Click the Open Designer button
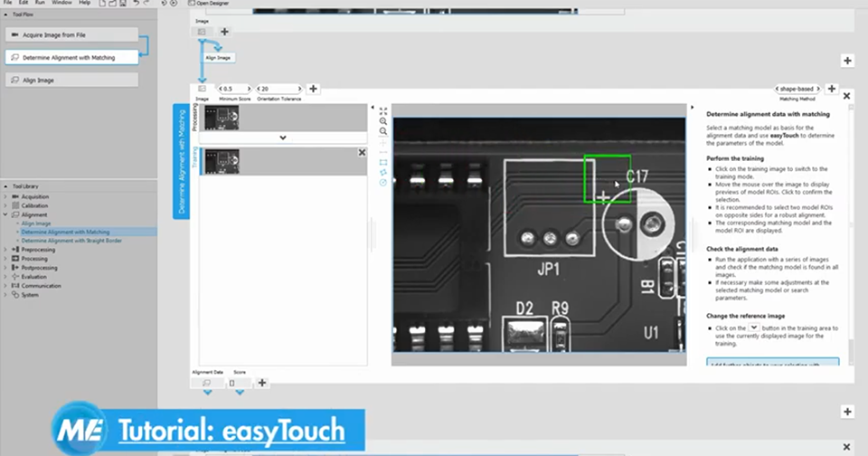Viewport: 868px width, 456px height. coord(209,3)
